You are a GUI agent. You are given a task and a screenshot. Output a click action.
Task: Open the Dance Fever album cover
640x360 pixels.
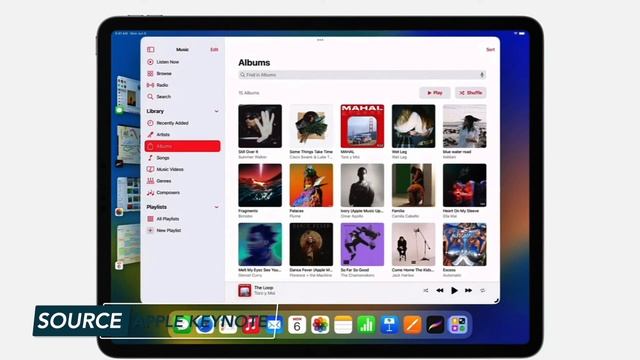[311, 244]
